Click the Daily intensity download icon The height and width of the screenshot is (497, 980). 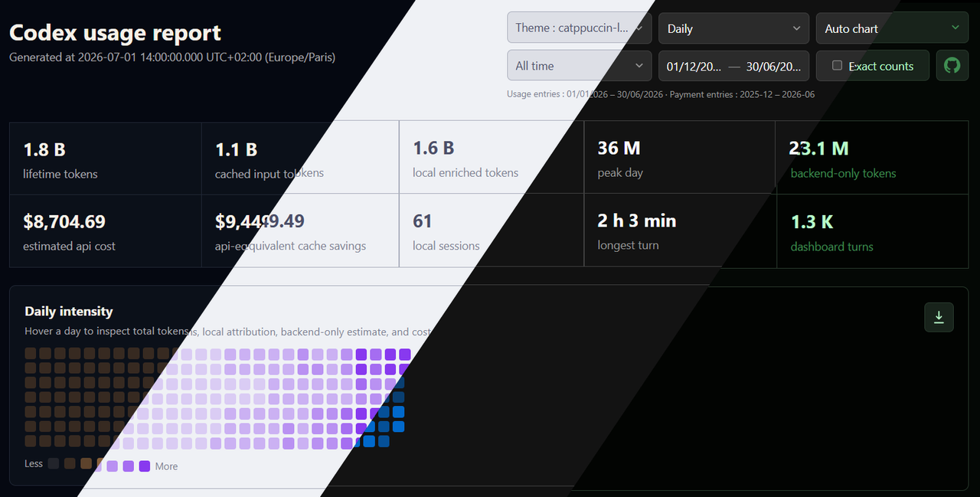click(939, 317)
